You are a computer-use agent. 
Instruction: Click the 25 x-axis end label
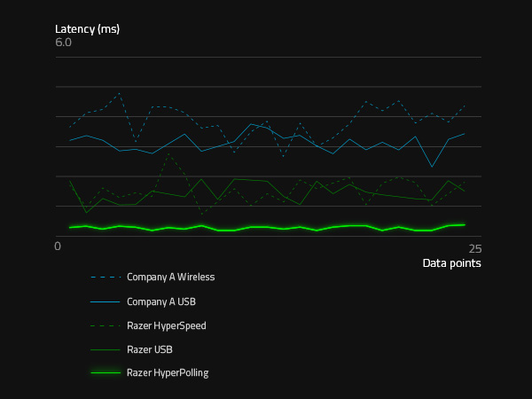coord(474,249)
